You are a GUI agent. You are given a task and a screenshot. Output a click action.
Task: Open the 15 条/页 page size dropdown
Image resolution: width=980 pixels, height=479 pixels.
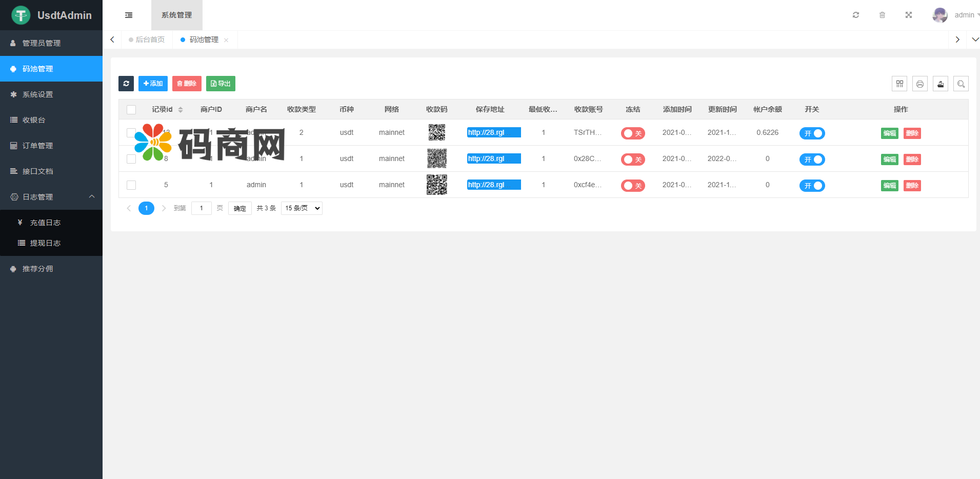click(302, 208)
